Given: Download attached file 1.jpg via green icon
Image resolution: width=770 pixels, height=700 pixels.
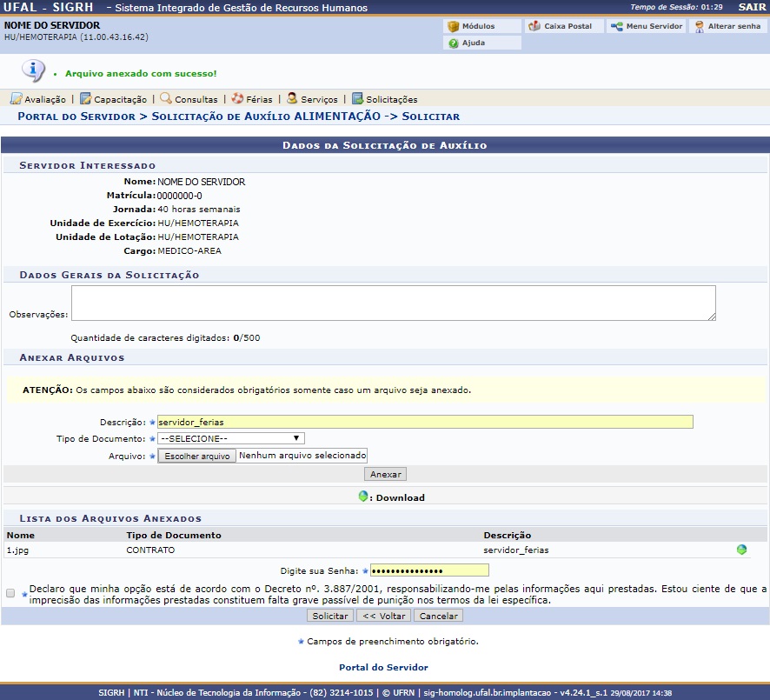Looking at the screenshot, I should click(741, 550).
